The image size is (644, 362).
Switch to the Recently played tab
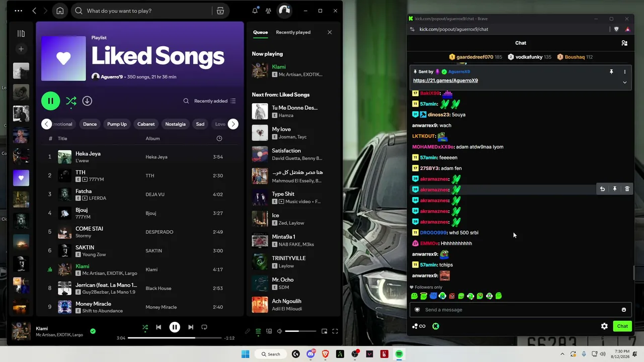tap(293, 32)
